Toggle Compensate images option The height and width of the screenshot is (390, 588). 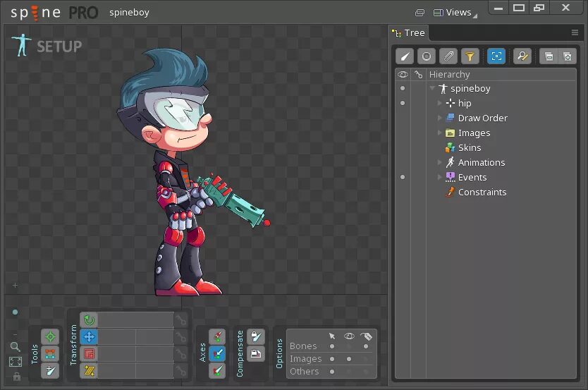click(256, 353)
